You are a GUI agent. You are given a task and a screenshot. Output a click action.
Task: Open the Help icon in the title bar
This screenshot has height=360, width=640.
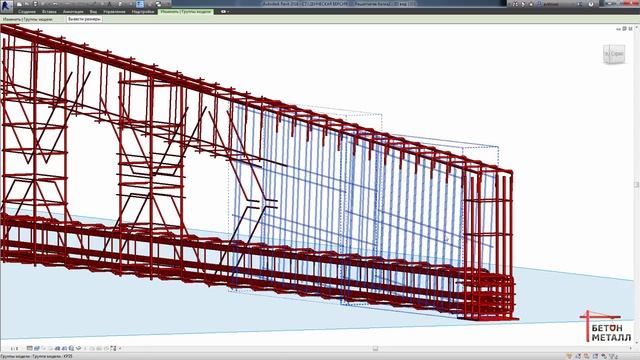591,4
